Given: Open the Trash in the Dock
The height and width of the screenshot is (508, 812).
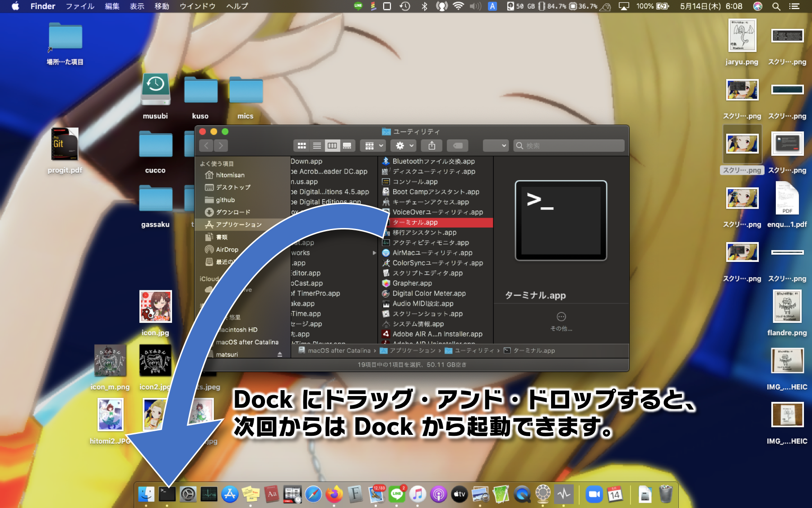Looking at the screenshot, I should [666, 494].
